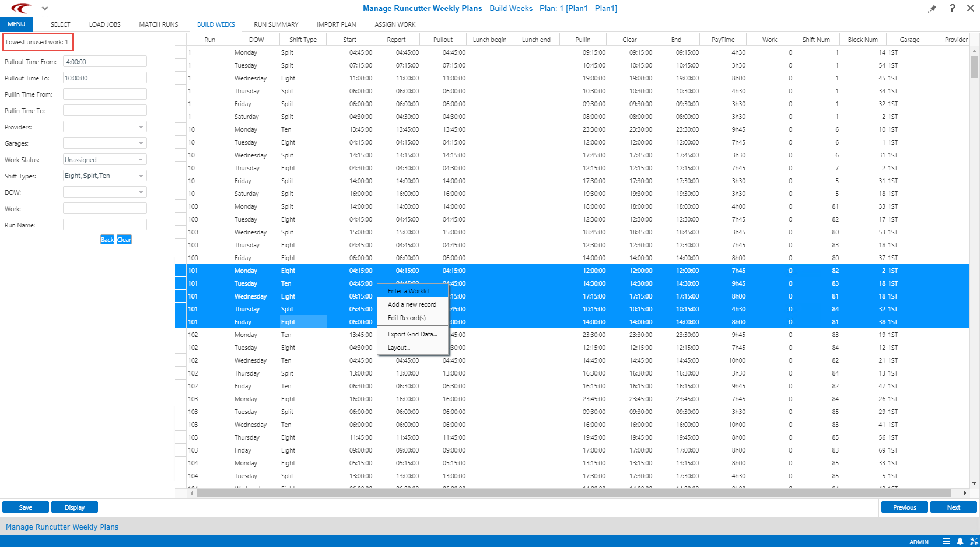This screenshot has height=547, width=980.
Task: Click the red swoosh application logo
Action: (21, 8)
